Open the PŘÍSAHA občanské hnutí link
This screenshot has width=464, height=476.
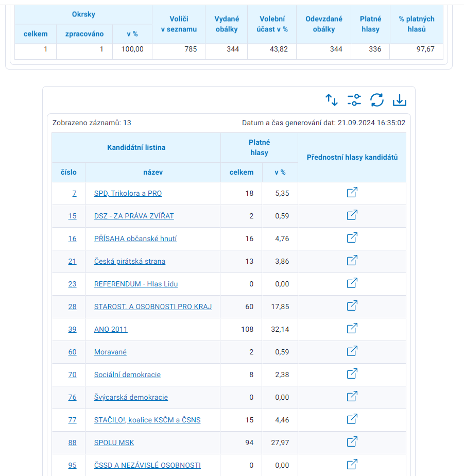[x=135, y=239]
